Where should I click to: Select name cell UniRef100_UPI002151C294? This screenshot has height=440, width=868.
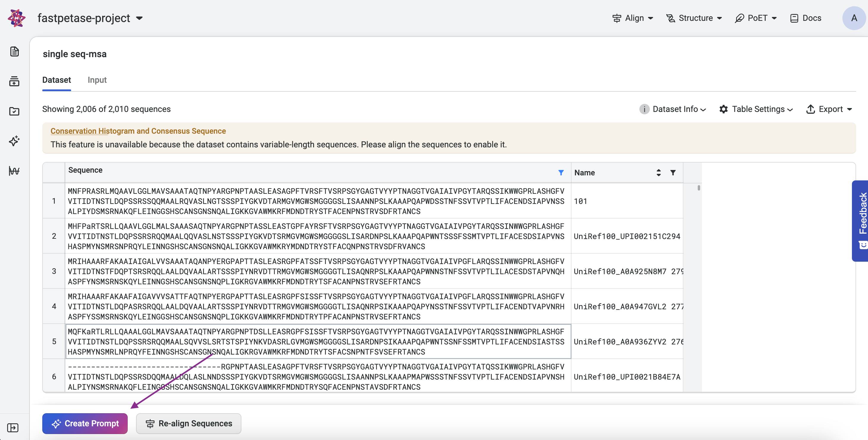pos(627,236)
